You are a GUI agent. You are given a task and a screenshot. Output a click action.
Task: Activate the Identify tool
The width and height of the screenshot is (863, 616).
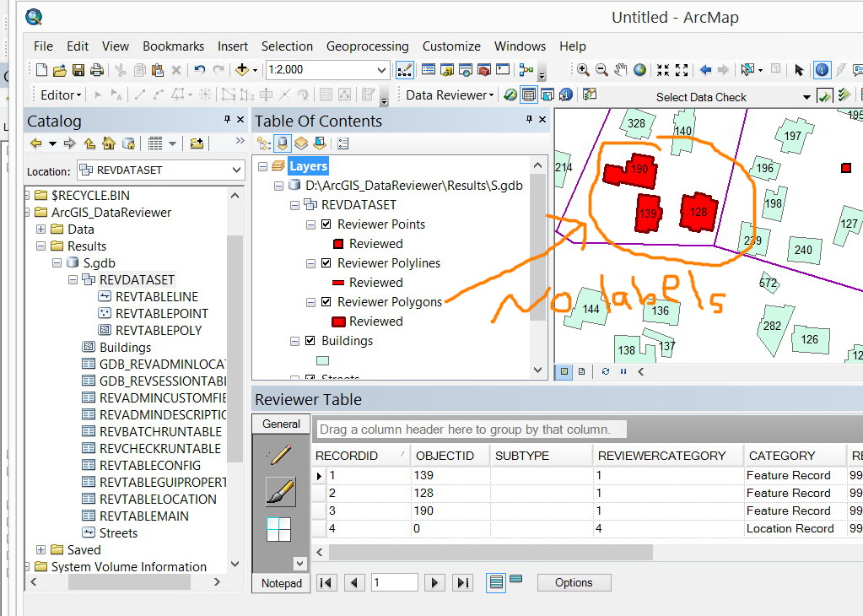tap(822, 70)
